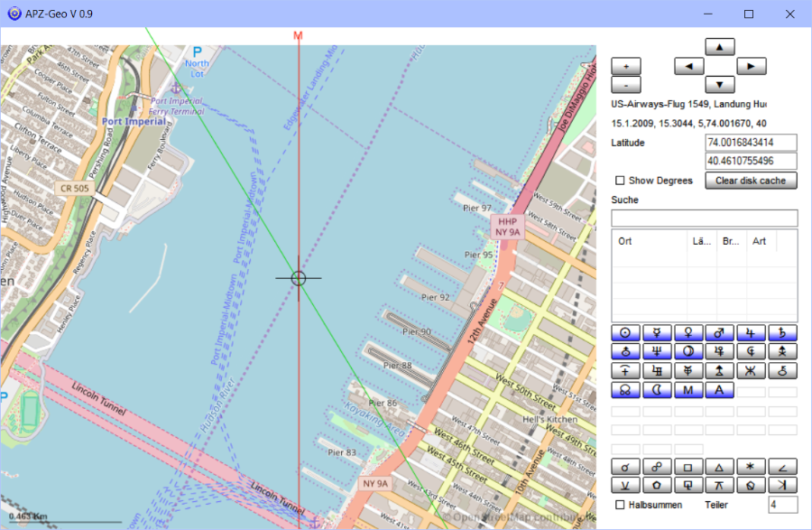Enable the Admetos symbol button
The height and width of the screenshot is (530, 812).
pyautogui.click(x=688, y=371)
